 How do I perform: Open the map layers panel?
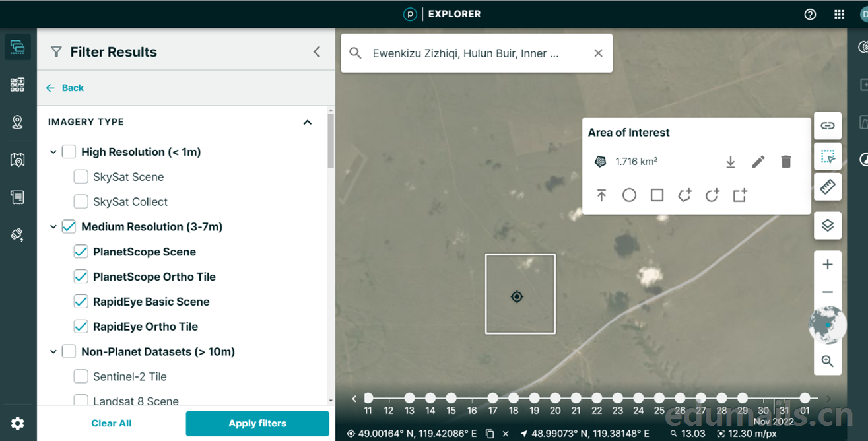827,226
